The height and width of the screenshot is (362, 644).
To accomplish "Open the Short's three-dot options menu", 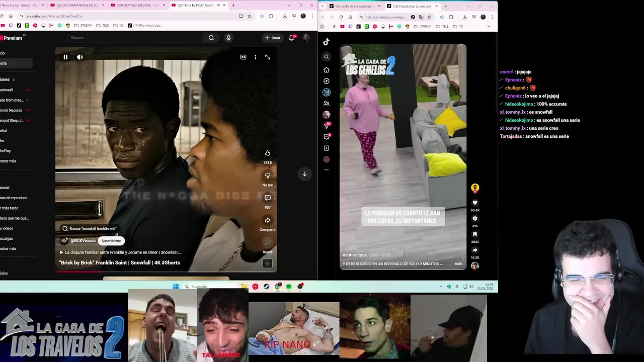I will pyautogui.click(x=255, y=57).
